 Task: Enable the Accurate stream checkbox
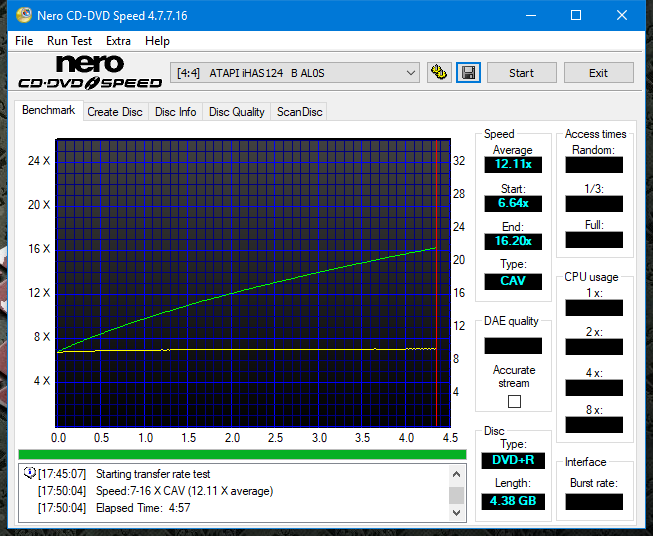click(x=514, y=401)
